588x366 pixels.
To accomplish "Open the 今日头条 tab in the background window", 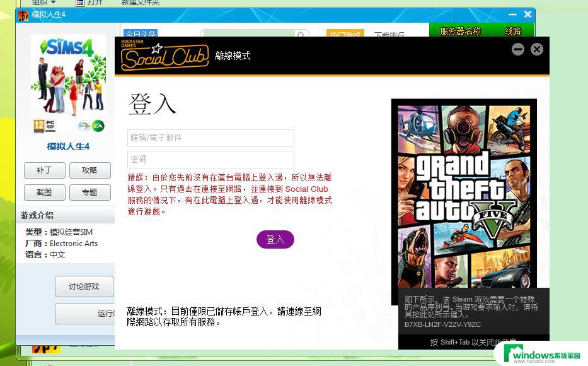I will [x=141, y=33].
